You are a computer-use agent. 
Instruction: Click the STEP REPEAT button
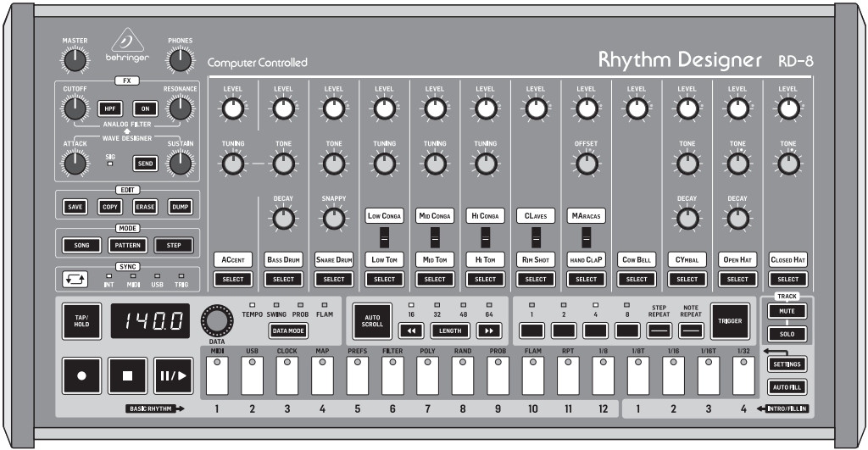pos(659,331)
